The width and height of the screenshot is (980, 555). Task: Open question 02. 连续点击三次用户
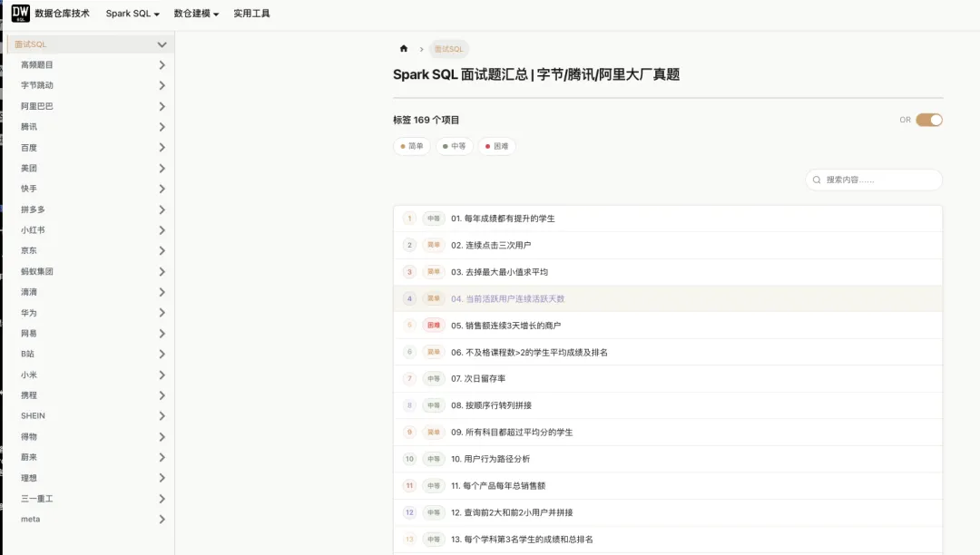click(668, 246)
